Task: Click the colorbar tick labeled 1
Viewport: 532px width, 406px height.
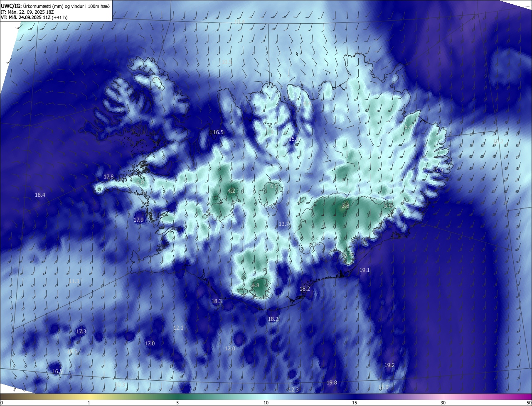Action: (89, 403)
